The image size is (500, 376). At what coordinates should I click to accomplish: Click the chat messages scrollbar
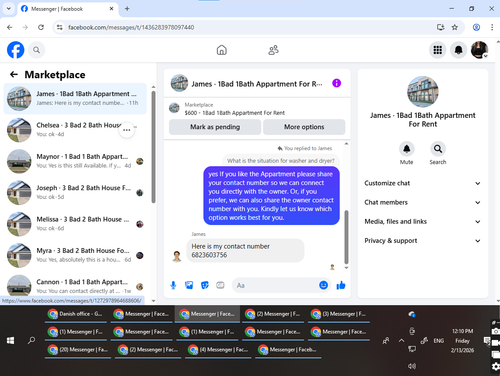pos(346,237)
